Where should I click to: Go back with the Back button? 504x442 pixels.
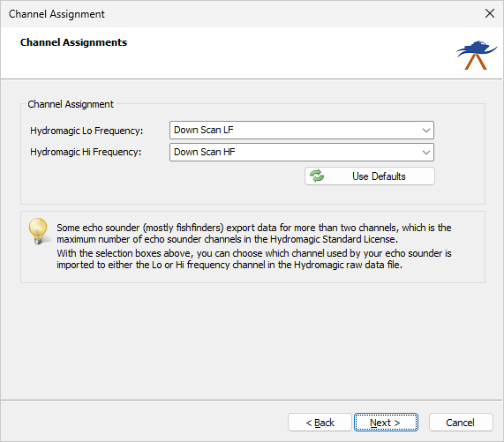click(x=320, y=423)
